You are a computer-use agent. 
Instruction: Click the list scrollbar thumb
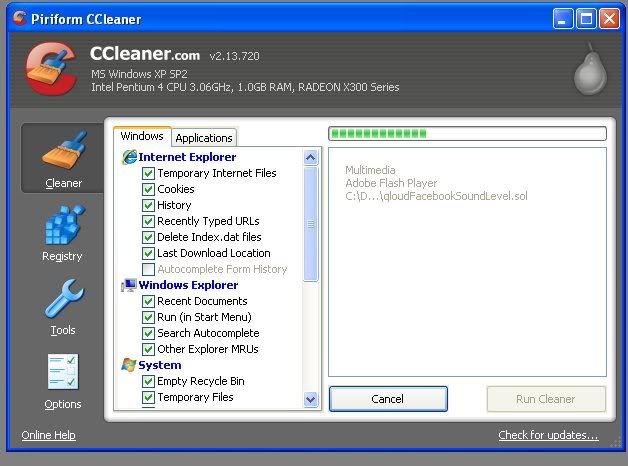click(x=311, y=224)
